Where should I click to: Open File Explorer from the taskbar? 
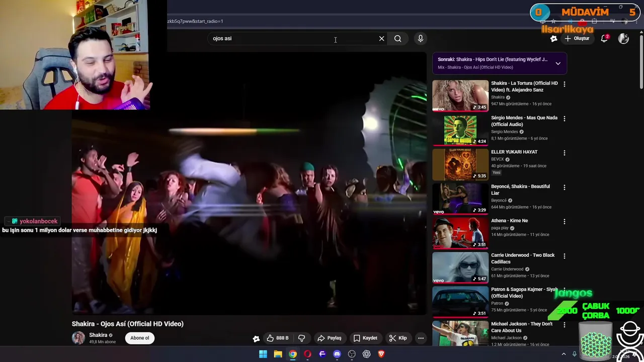[x=278, y=354]
